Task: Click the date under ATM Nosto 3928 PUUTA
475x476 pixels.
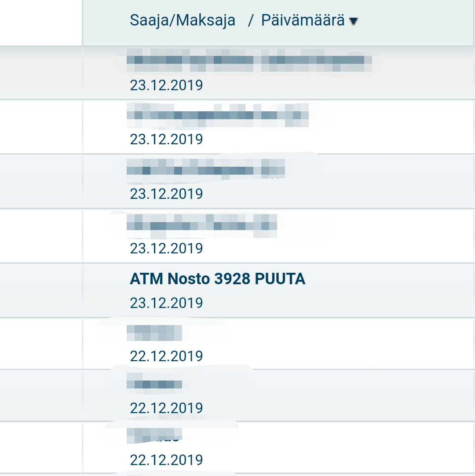Action: pos(166,303)
